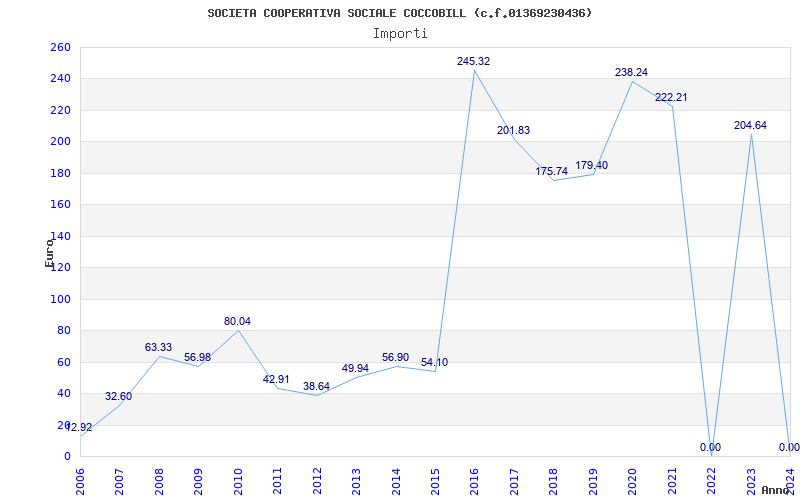Click the 220 value on Euro axis
The height and width of the screenshot is (500, 800).
click(x=60, y=110)
